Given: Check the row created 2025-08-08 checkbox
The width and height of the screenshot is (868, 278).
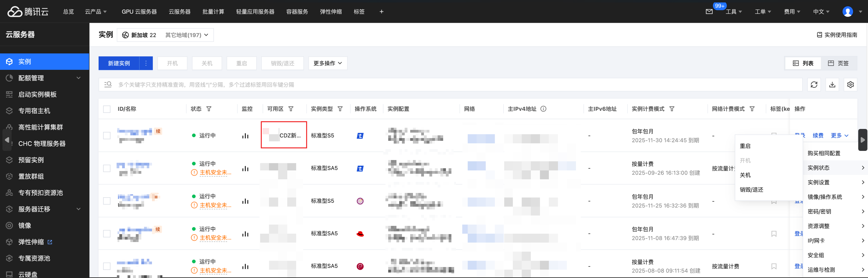Looking at the screenshot, I should click(x=107, y=266).
